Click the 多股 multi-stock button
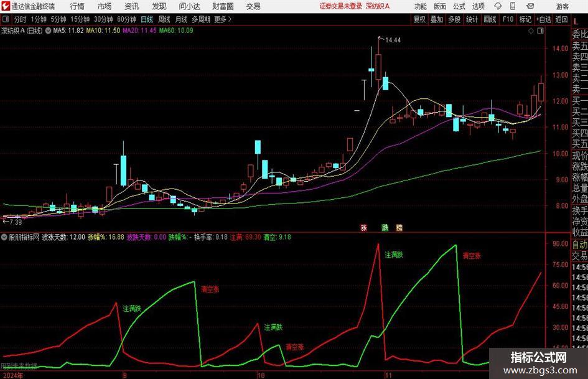 pos(454,19)
